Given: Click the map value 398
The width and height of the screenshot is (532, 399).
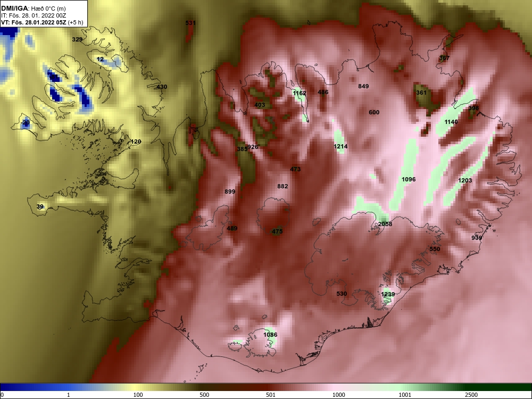Looking at the screenshot, I should (x=473, y=108).
